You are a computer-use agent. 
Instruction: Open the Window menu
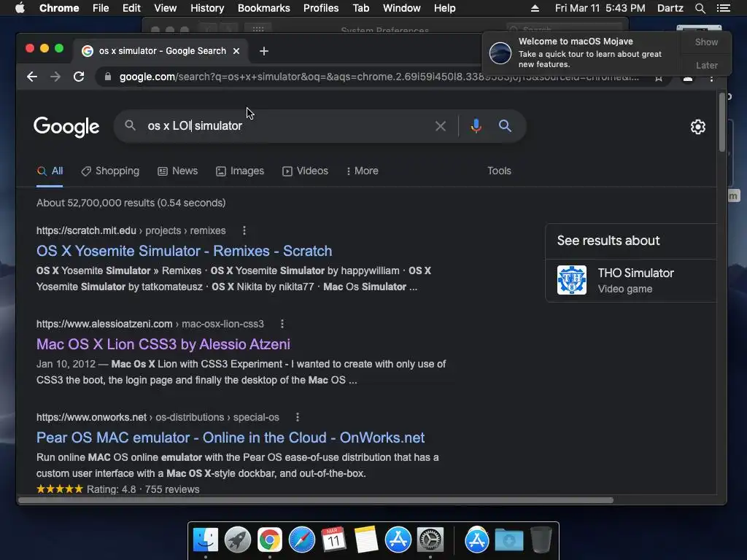(402, 8)
